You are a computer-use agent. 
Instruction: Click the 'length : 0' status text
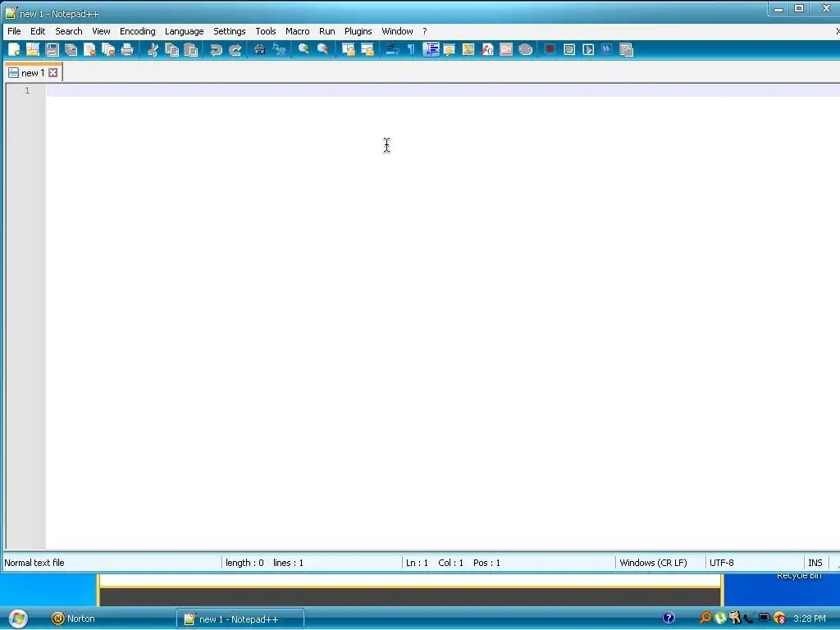click(244, 563)
